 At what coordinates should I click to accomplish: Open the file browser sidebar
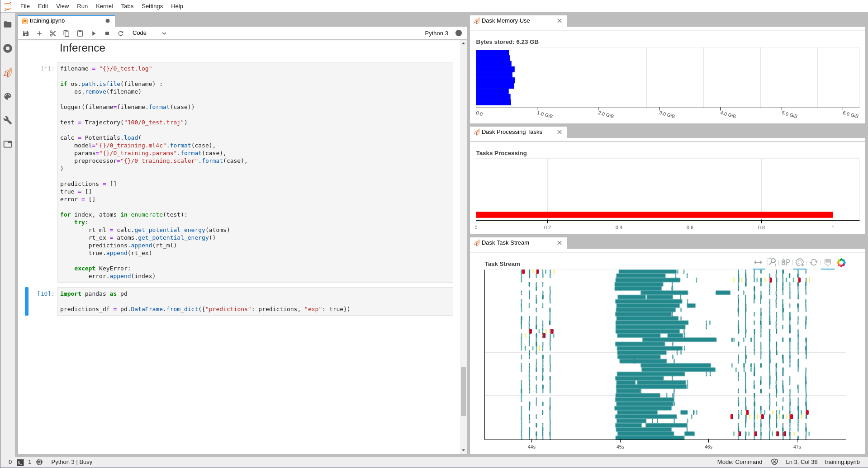click(x=8, y=24)
